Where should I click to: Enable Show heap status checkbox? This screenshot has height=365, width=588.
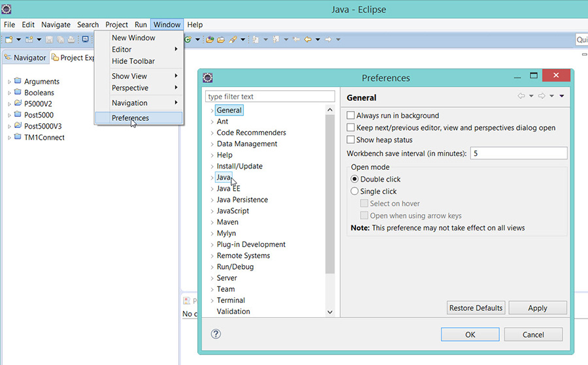351,139
